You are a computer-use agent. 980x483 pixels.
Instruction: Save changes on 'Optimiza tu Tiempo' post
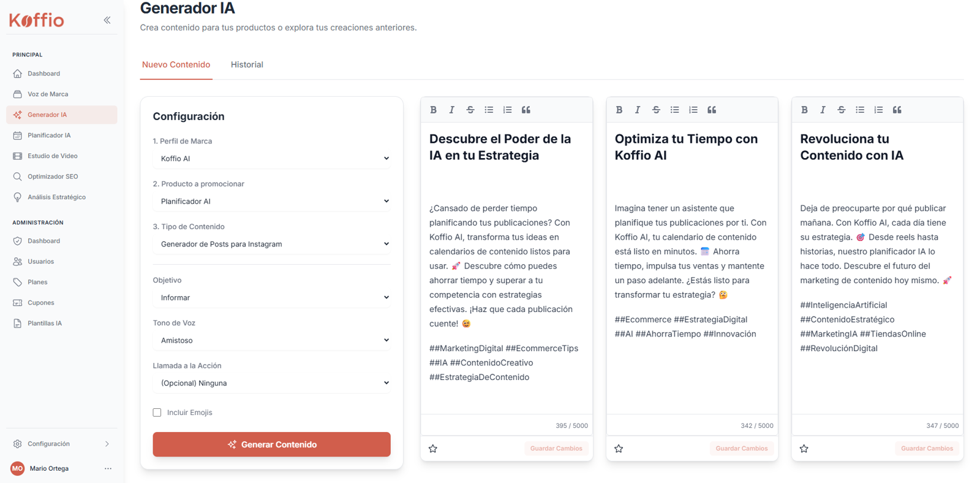coord(742,449)
